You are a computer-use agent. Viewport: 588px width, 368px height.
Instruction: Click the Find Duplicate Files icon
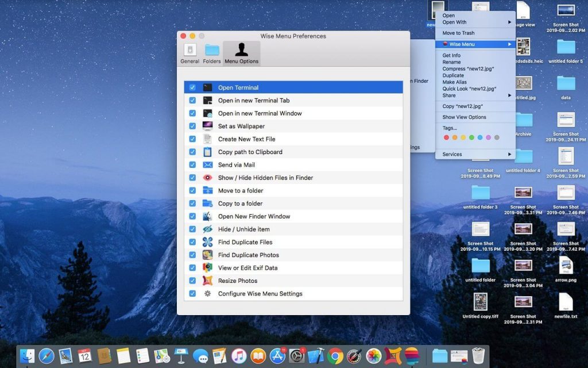point(207,242)
